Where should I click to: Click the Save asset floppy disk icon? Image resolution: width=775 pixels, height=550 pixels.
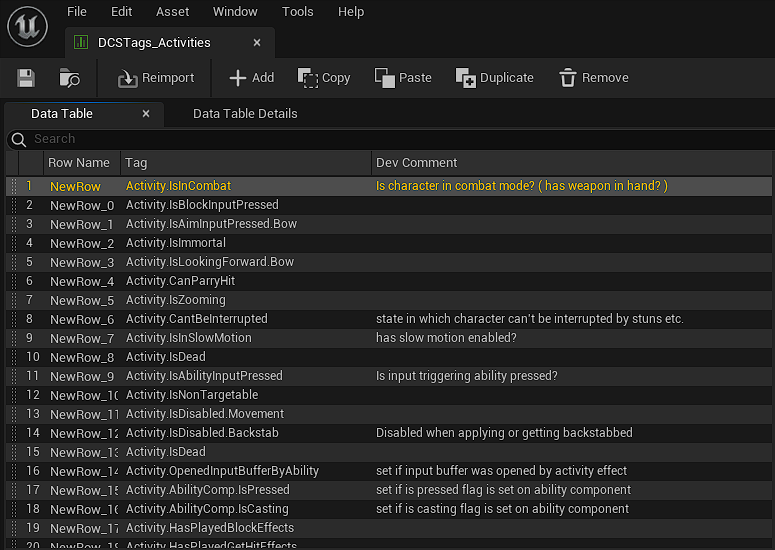coord(26,78)
